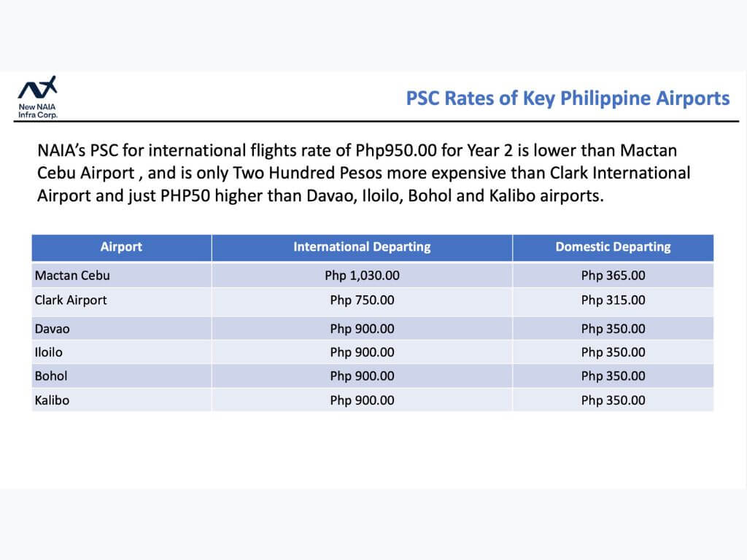The image size is (747, 560).
Task: Click the Php 1,030.00 international rate cell
Action: (362, 275)
